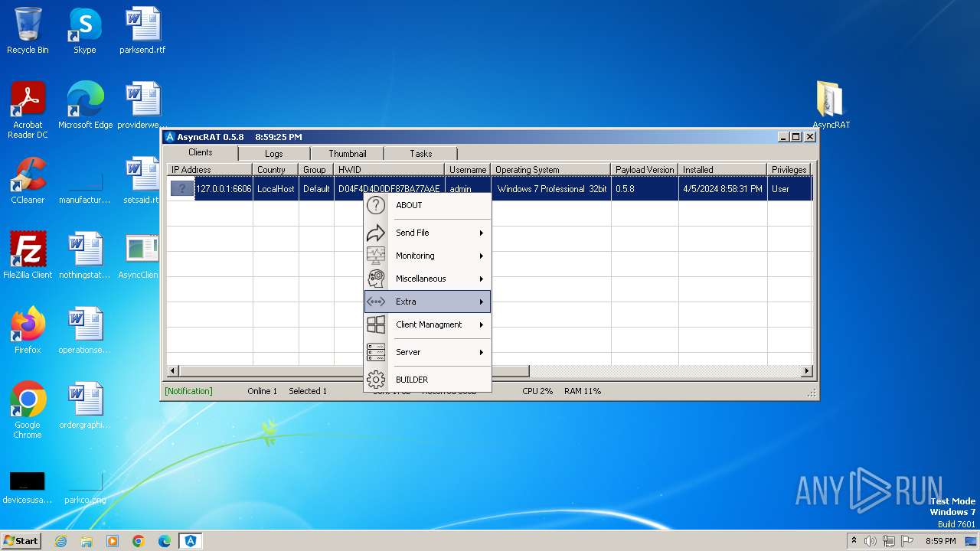Click Installed column header
The image size is (980, 551).
point(723,170)
